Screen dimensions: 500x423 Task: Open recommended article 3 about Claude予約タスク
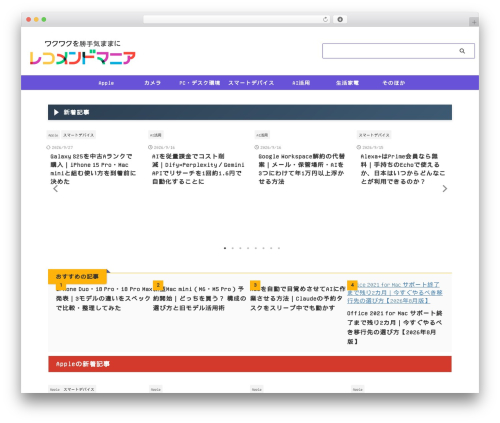298,298
